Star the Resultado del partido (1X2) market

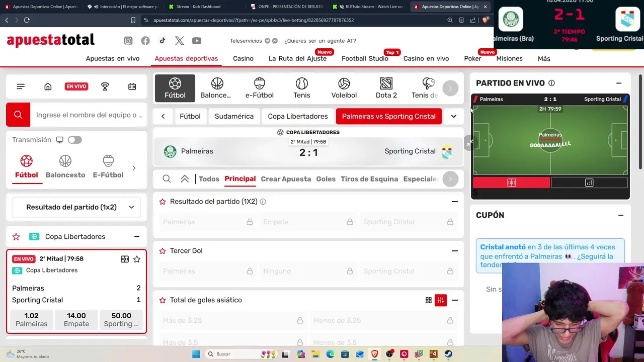tap(163, 202)
